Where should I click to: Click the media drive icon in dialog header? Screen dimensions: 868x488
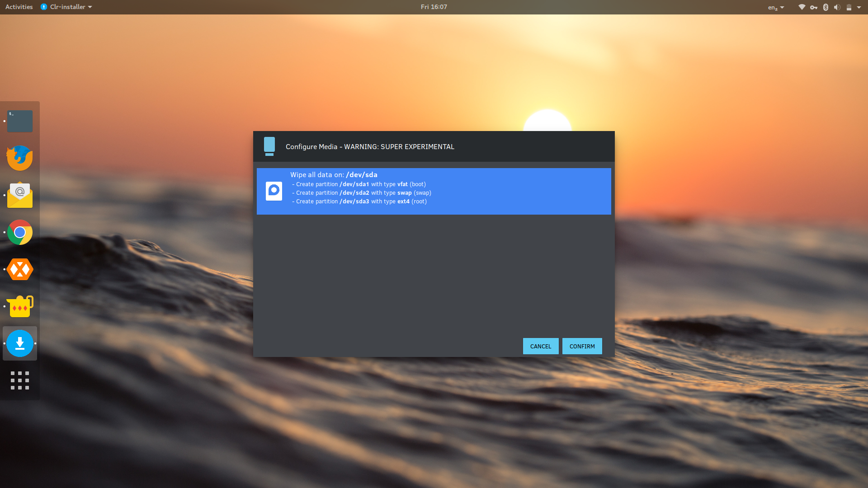(269, 146)
